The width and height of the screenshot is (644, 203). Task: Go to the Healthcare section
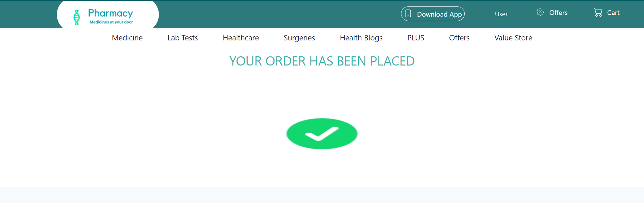click(241, 38)
